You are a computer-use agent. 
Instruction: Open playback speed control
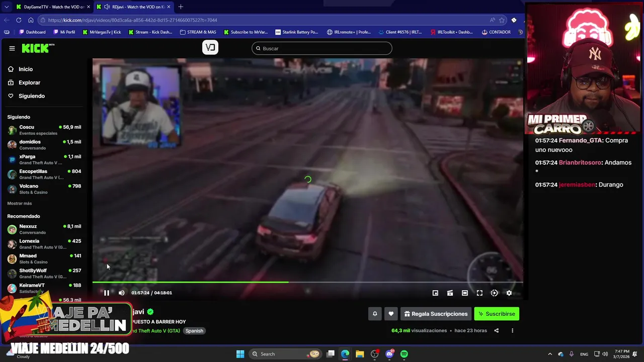[494, 293]
